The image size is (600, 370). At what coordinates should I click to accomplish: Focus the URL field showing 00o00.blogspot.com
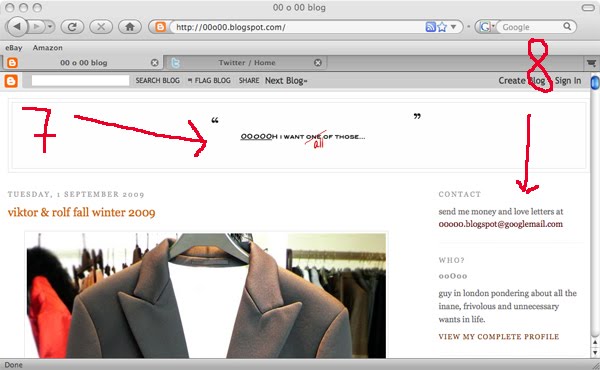[x=297, y=27]
